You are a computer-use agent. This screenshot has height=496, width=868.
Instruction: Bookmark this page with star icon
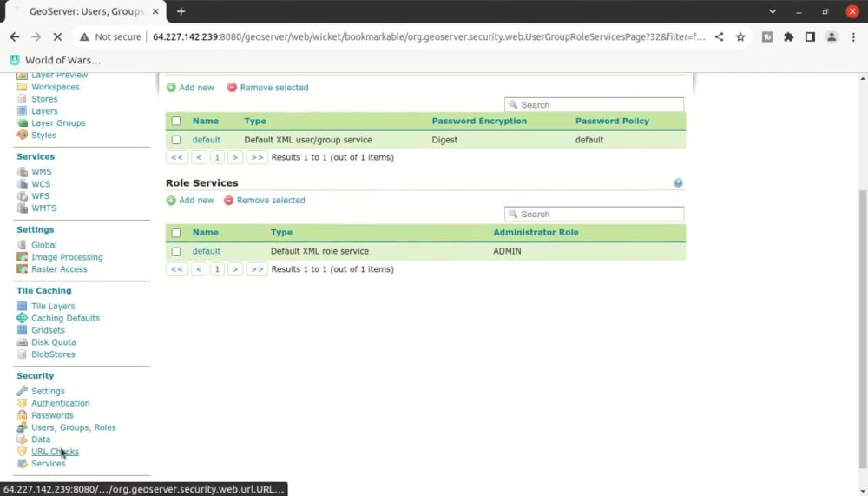(740, 37)
